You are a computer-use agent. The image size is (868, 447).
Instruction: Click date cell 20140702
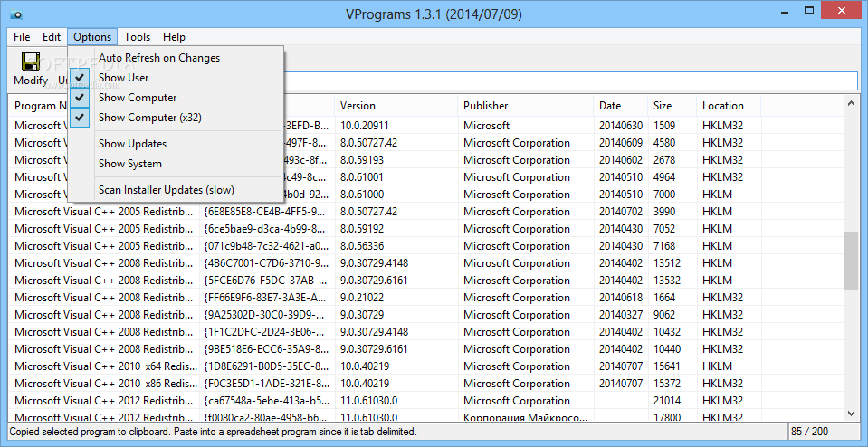[621, 212]
